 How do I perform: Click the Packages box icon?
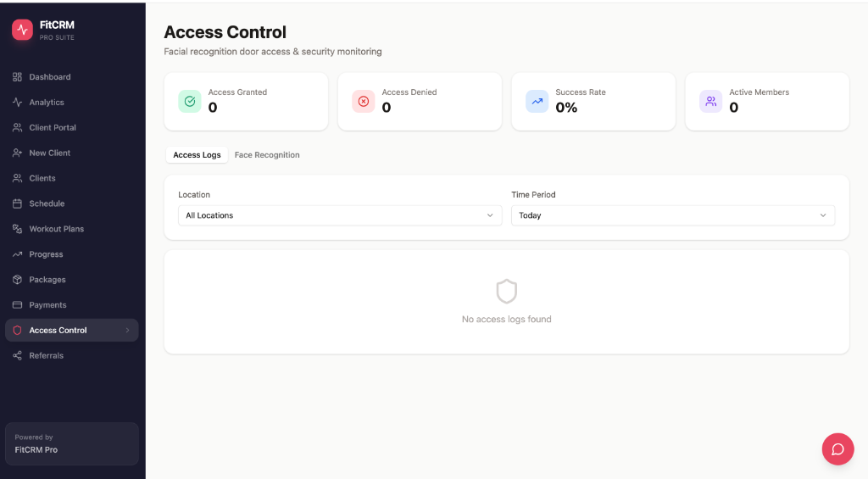17,280
